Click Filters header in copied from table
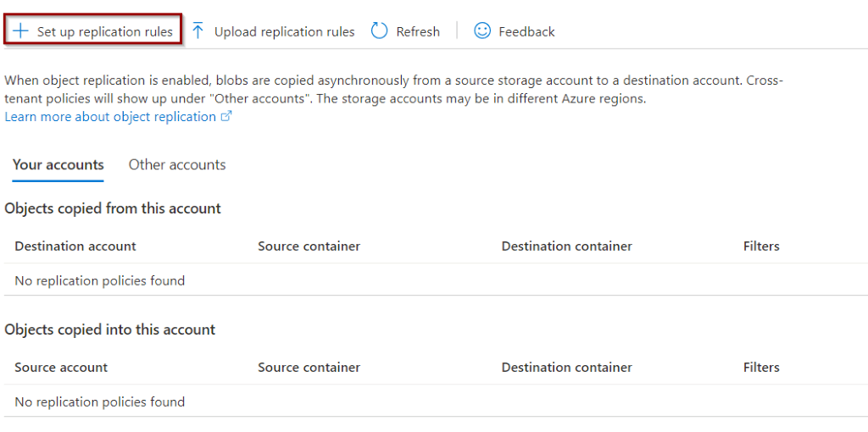 click(x=761, y=246)
